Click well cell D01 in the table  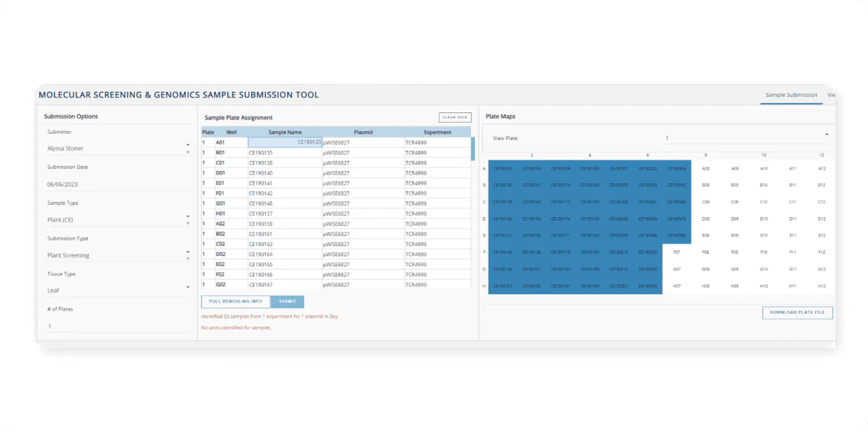tap(231, 173)
